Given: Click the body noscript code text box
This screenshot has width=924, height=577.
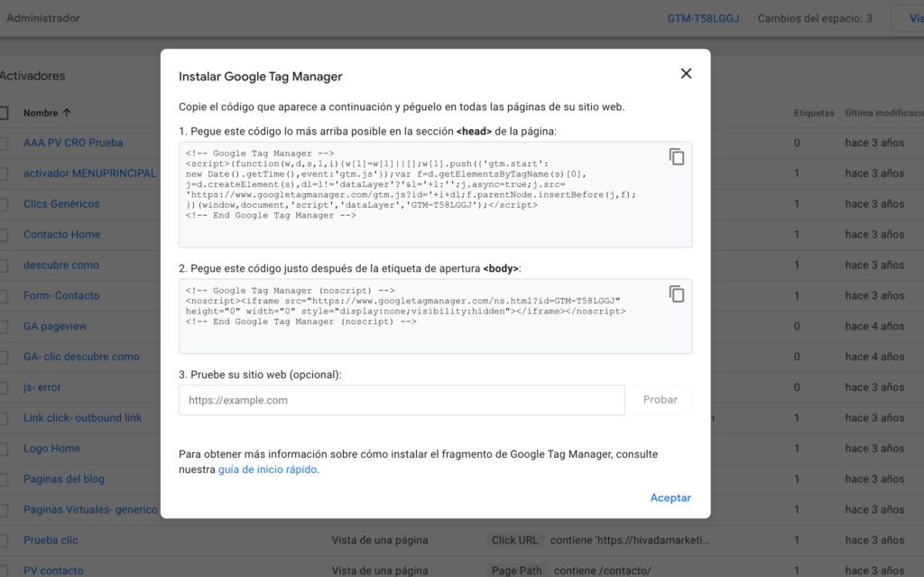Looking at the screenshot, I should click(435, 316).
